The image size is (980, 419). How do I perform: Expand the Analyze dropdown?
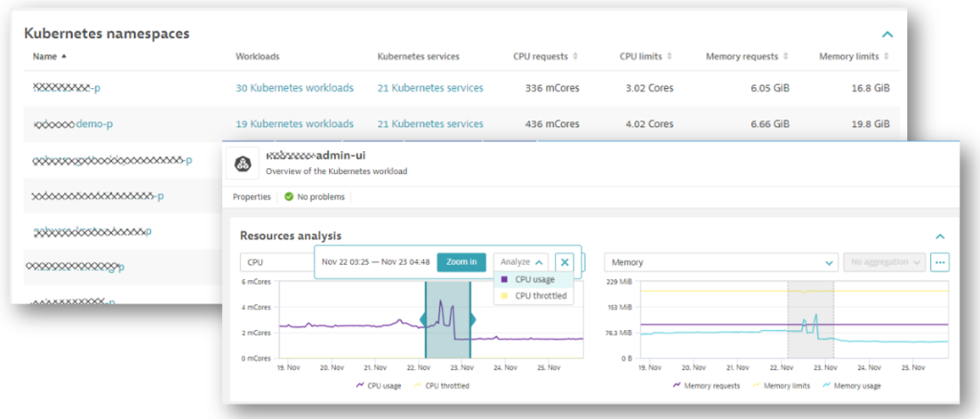point(523,262)
